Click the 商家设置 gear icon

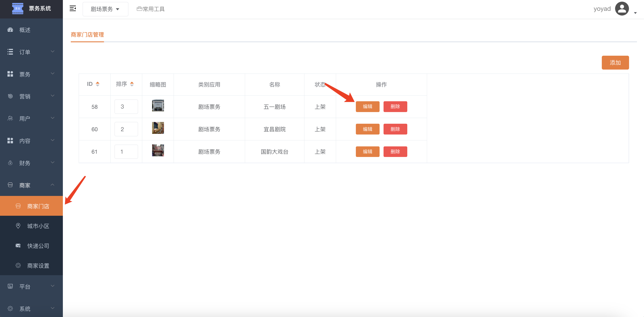(x=18, y=265)
